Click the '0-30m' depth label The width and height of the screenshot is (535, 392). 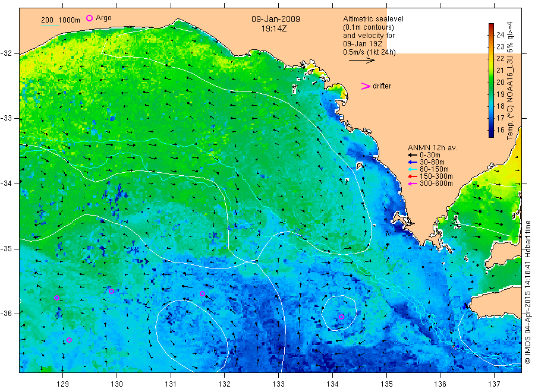pyautogui.click(x=430, y=155)
